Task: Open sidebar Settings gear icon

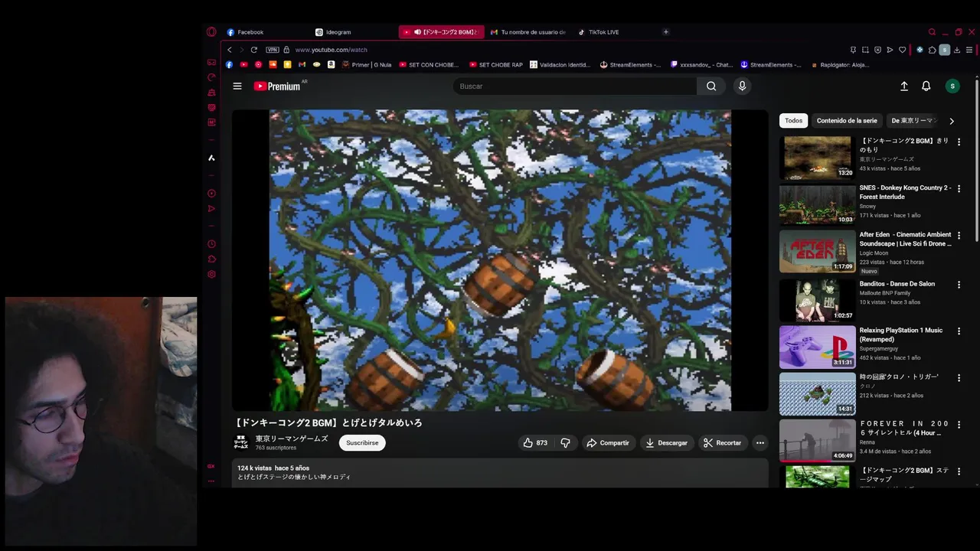Action: pyautogui.click(x=211, y=274)
